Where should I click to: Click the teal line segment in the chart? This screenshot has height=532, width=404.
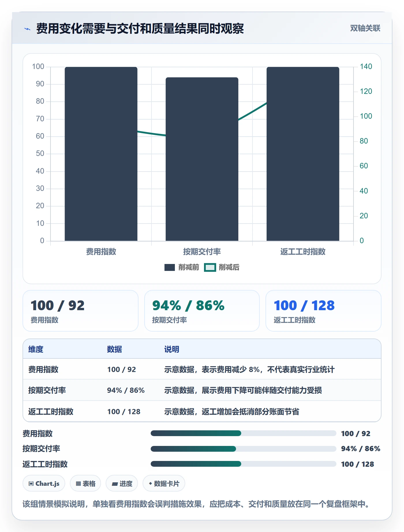(x=252, y=111)
